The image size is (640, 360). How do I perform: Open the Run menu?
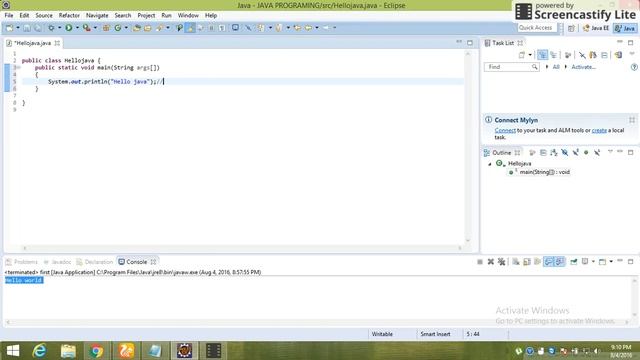[x=166, y=16]
